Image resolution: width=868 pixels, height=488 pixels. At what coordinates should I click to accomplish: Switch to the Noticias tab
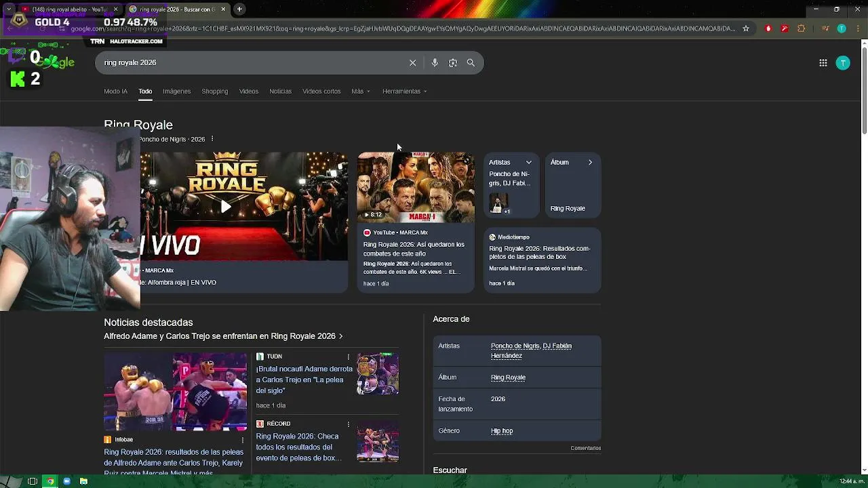pyautogui.click(x=280, y=91)
